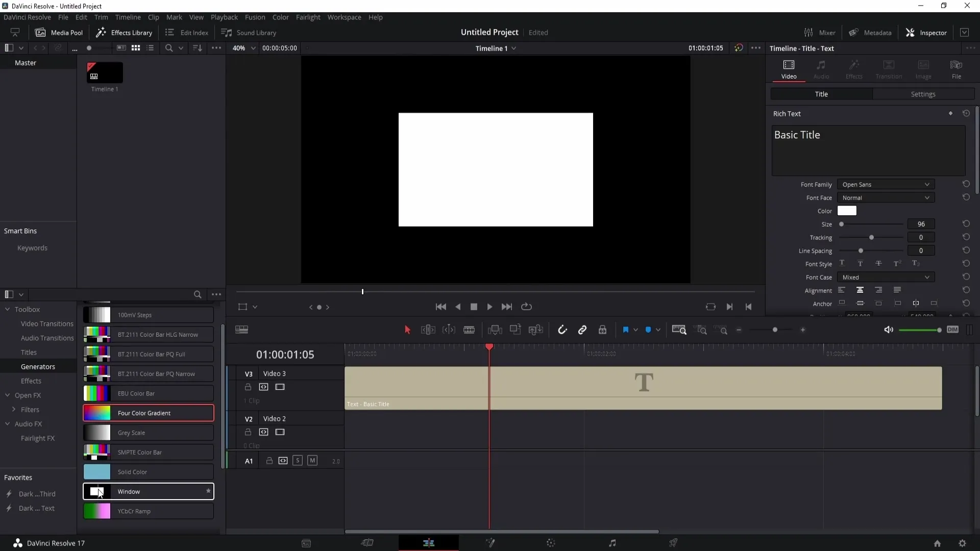Viewport: 980px width, 551px height.
Task: Open the Font Family dropdown in Inspector
Action: pyautogui.click(x=885, y=184)
